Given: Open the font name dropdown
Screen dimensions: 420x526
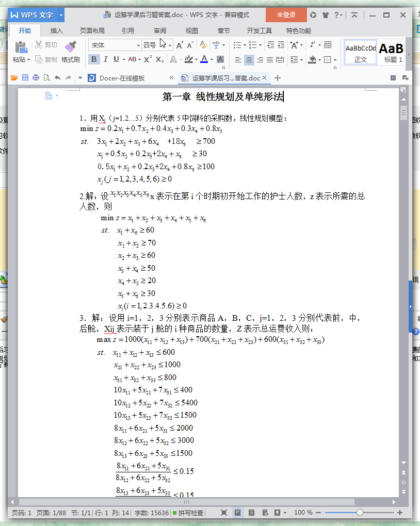Looking at the screenshot, I should coord(138,45).
